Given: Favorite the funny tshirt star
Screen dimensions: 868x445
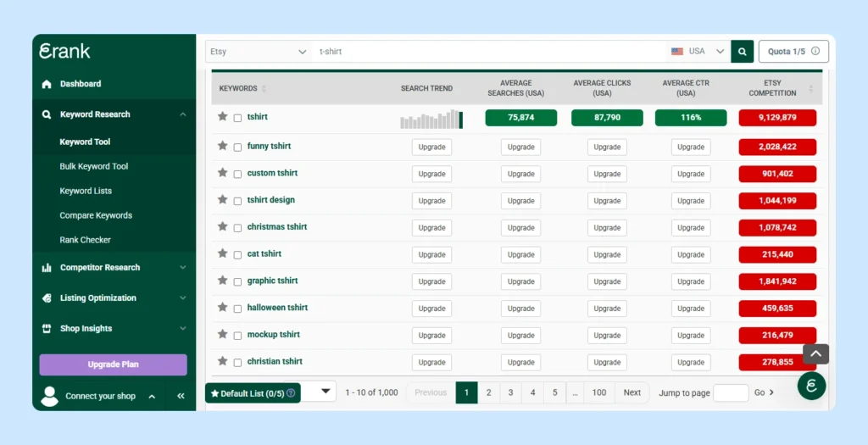Looking at the screenshot, I should click(x=223, y=146).
